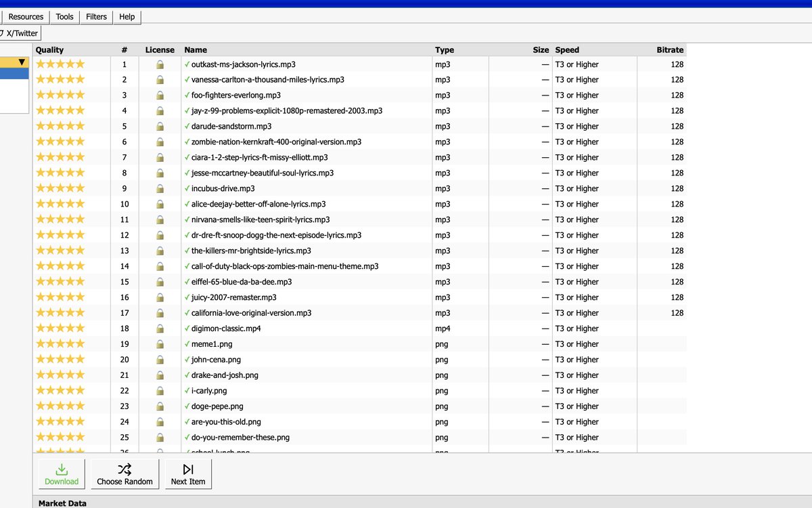Click star rating for jay-z-99-problems row
This screenshot has height=508, width=812.
(60, 110)
